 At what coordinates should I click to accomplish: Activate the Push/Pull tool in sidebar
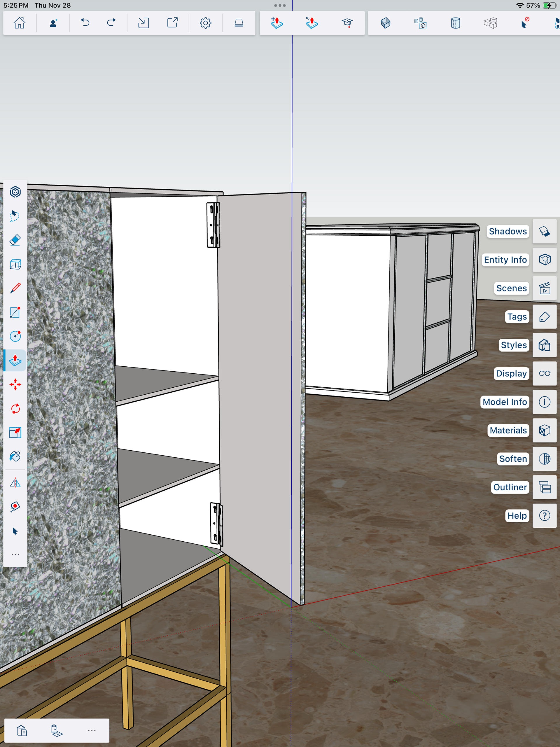point(15,360)
